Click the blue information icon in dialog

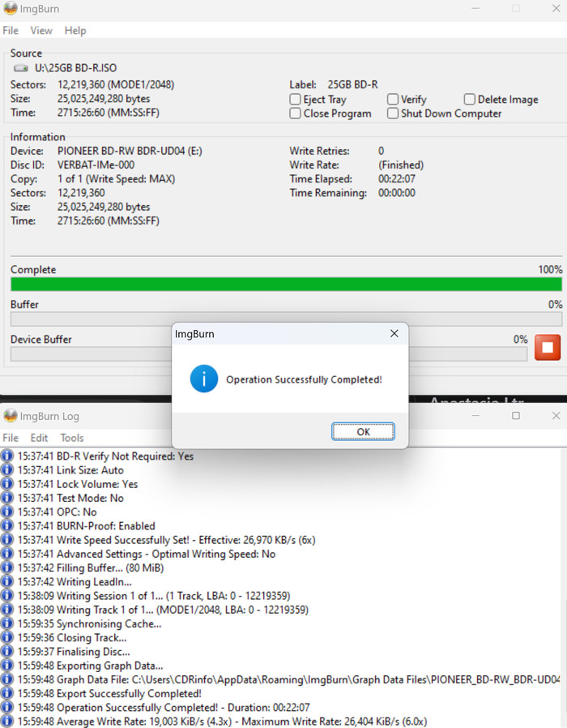(203, 379)
